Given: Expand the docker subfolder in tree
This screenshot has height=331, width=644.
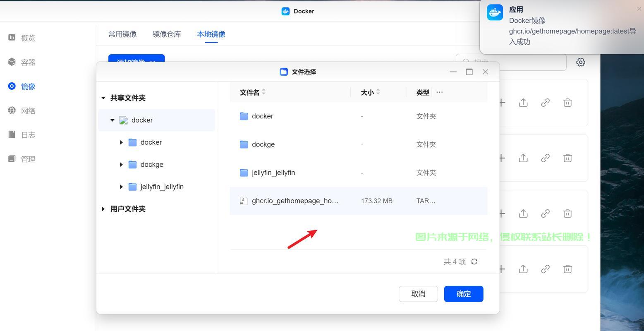Looking at the screenshot, I should pos(121,142).
